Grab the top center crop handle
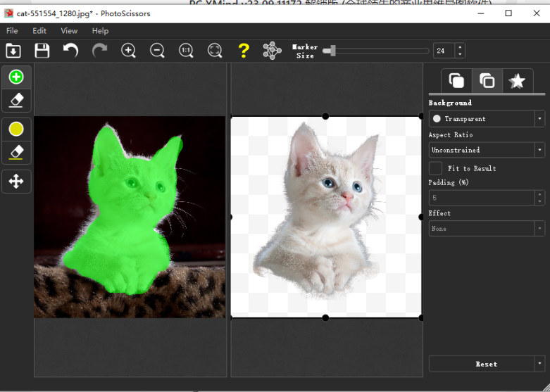Viewport: 550px width, 392px height. tap(325, 116)
